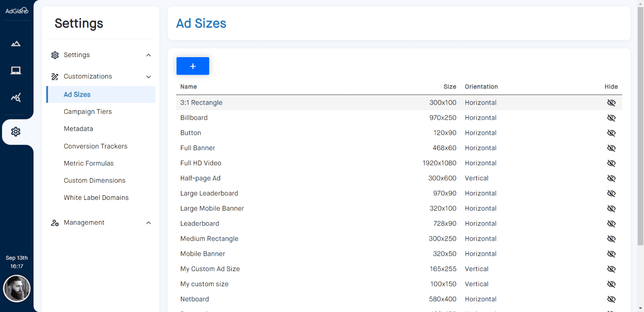Select the settings gear icon in sidebar
The width and height of the screenshot is (644, 312).
tap(16, 132)
